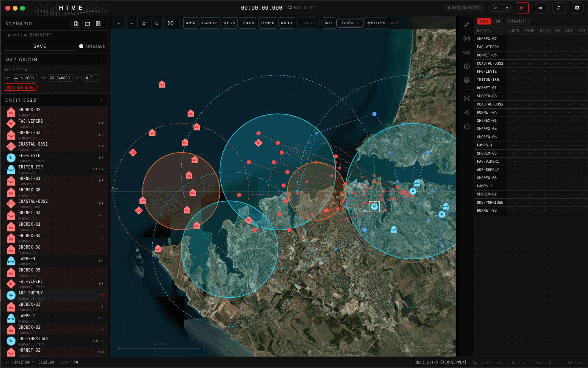Click the SAVE button
The height and width of the screenshot is (368, 588).
[x=40, y=46]
